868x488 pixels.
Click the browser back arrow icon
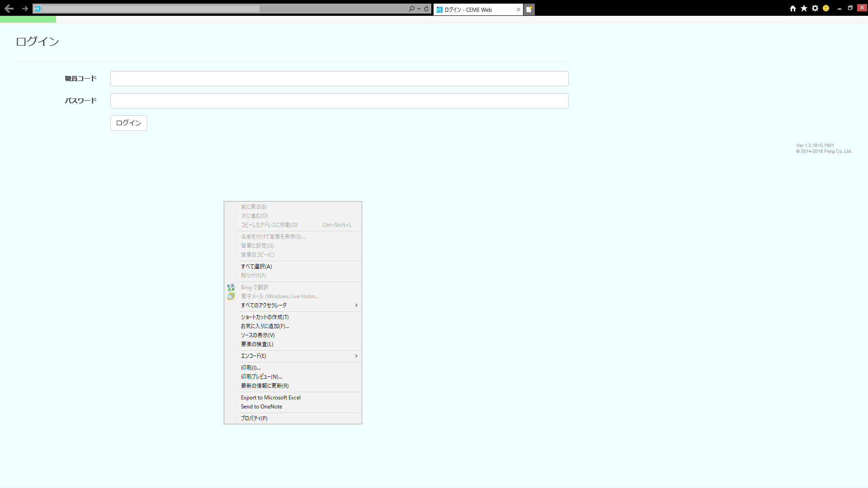click(x=9, y=9)
